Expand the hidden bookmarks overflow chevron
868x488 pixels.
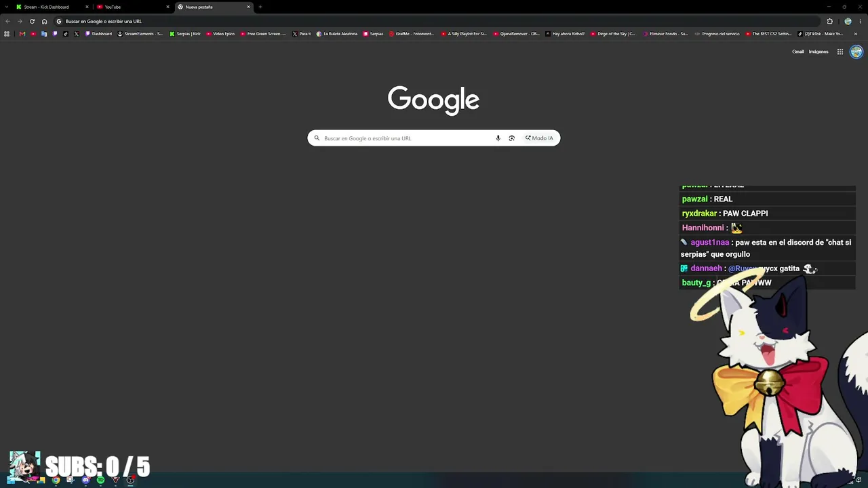[x=856, y=34]
